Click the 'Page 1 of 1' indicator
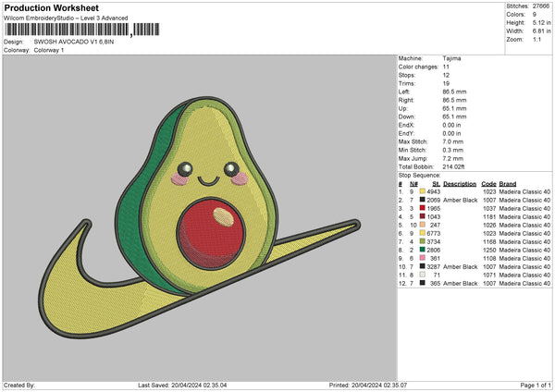 pyautogui.click(x=536, y=385)
